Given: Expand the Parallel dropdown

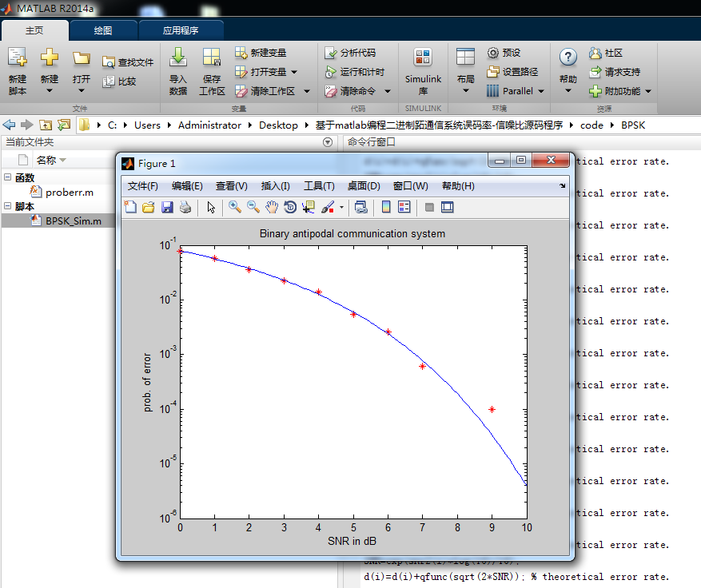Looking at the screenshot, I should click(x=541, y=91).
